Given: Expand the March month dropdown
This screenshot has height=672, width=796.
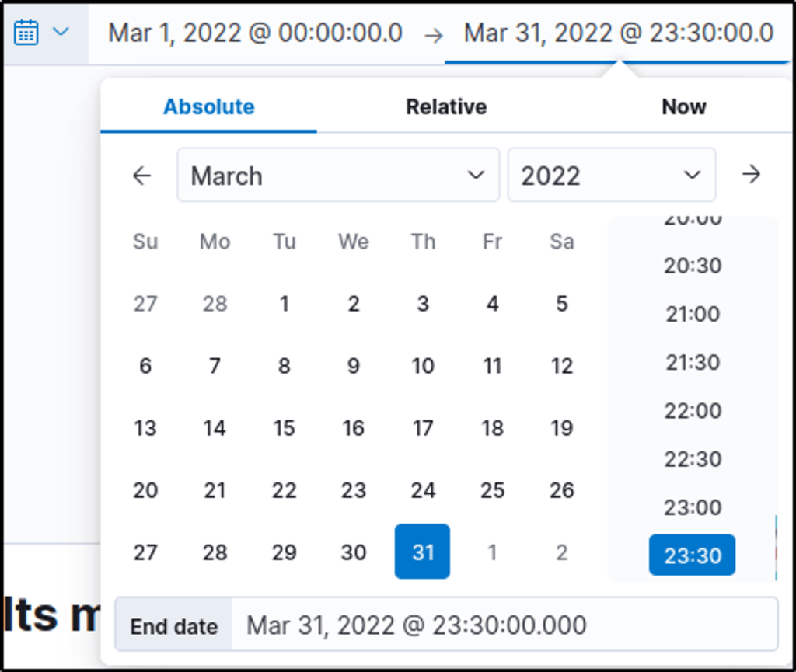Looking at the screenshot, I should [337, 176].
